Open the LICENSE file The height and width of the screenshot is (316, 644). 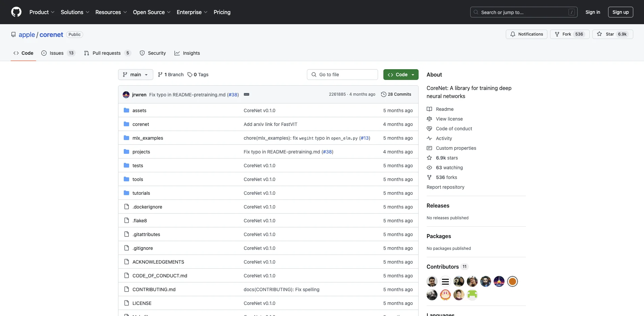click(142, 303)
